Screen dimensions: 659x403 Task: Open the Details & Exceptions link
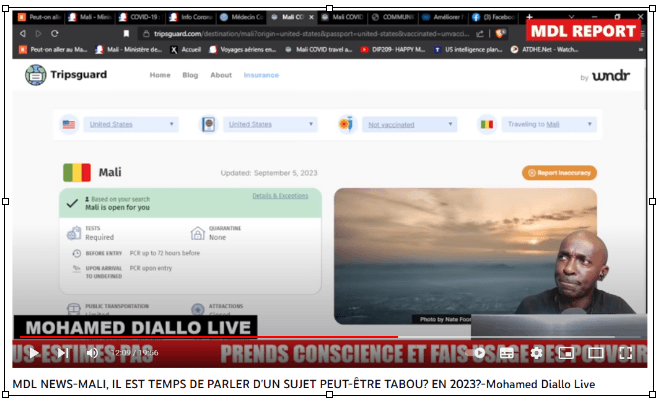[x=280, y=196]
